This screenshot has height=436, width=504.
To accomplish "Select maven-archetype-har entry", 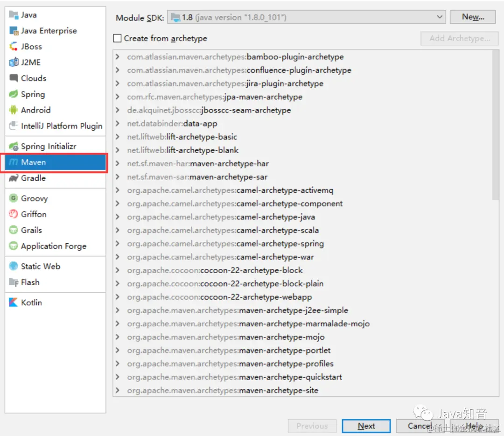I will 198,164.
